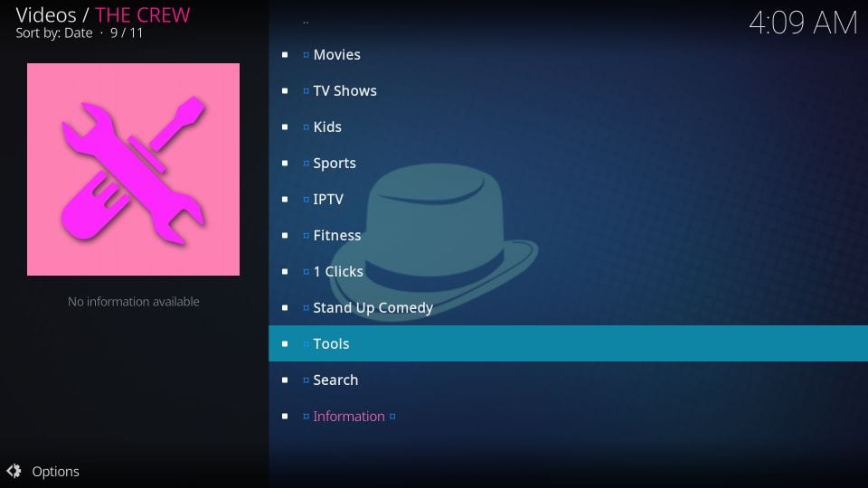Click THE CREW title in the header
868x488 pixels.
[x=142, y=15]
